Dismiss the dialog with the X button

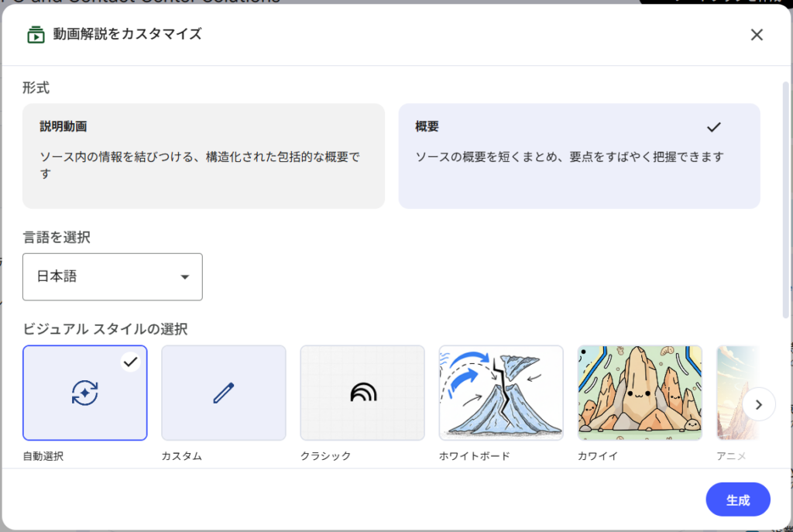pyautogui.click(x=757, y=34)
